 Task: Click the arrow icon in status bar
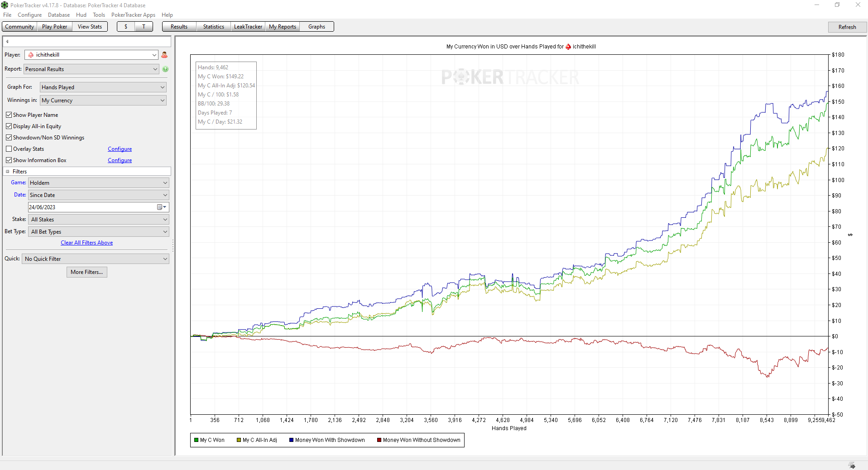(x=852, y=465)
